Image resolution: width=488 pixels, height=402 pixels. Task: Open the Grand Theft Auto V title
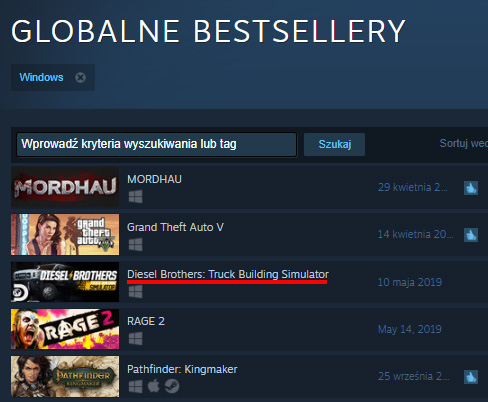point(175,227)
